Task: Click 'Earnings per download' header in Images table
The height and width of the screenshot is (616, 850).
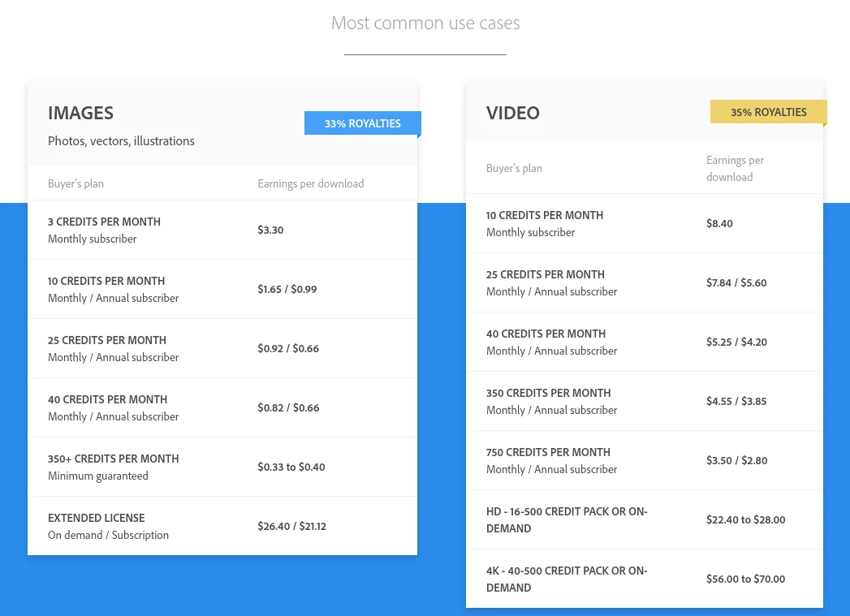Action: click(311, 183)
